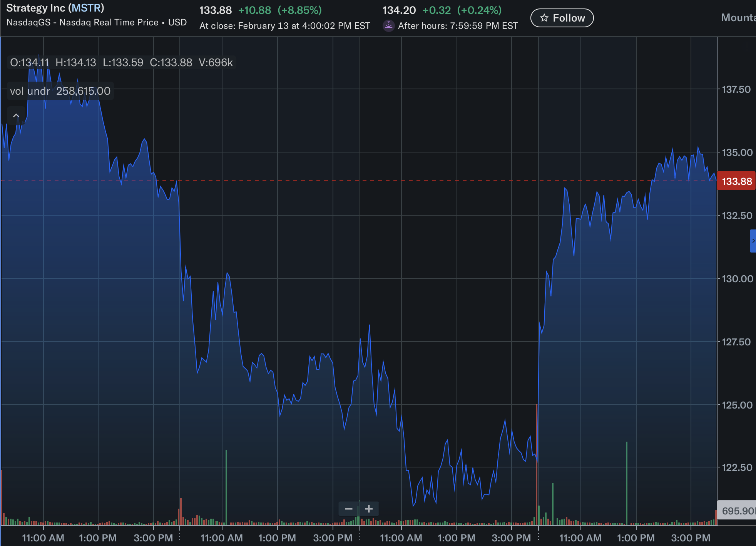This screenshot has width=756, height=546.
Task: Click the +10.88 price change value
Action: (x=254, y=10)
